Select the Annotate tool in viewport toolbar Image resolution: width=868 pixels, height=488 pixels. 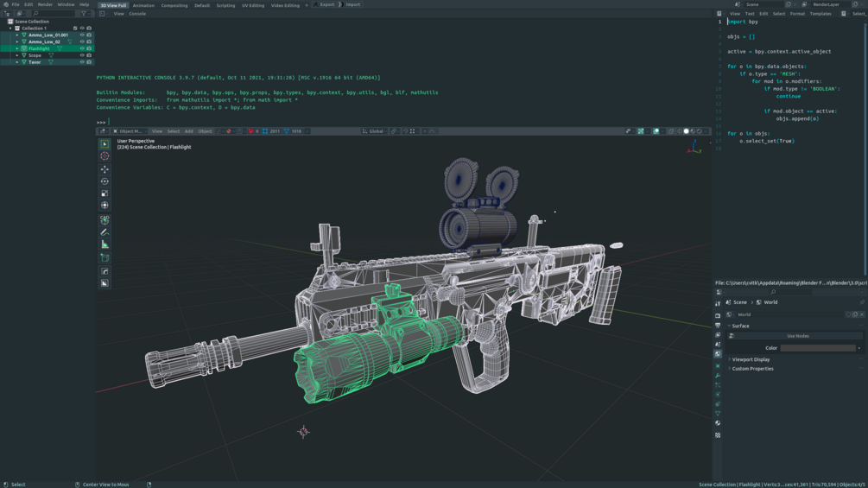(x=105, y=232)
